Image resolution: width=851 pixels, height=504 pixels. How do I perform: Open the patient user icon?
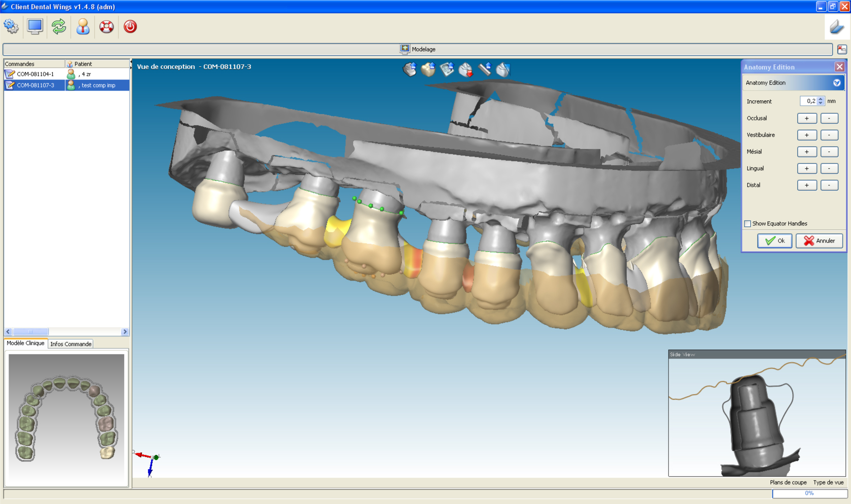[x=83, y=26]
